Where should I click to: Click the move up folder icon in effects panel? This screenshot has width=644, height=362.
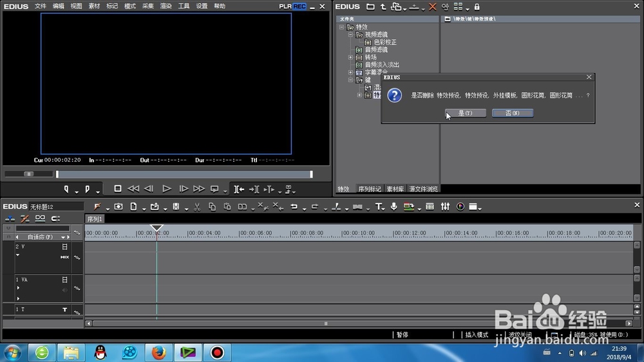(383, 6)
